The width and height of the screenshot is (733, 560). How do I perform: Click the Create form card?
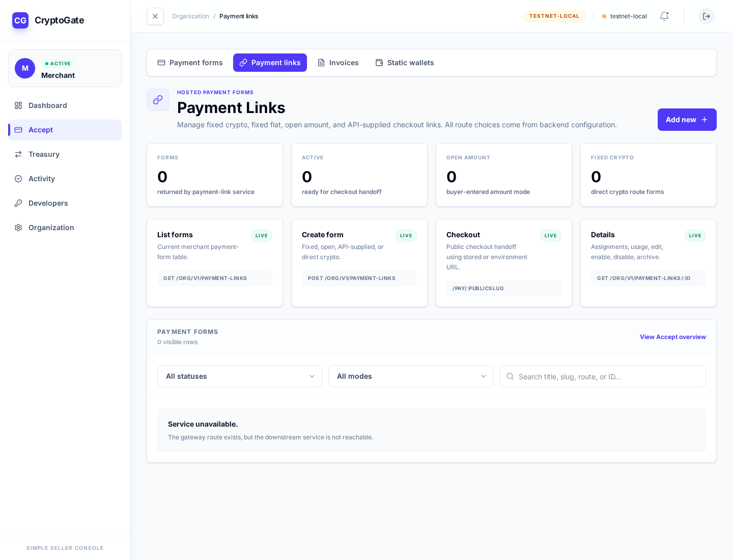[x=359, y=263]
